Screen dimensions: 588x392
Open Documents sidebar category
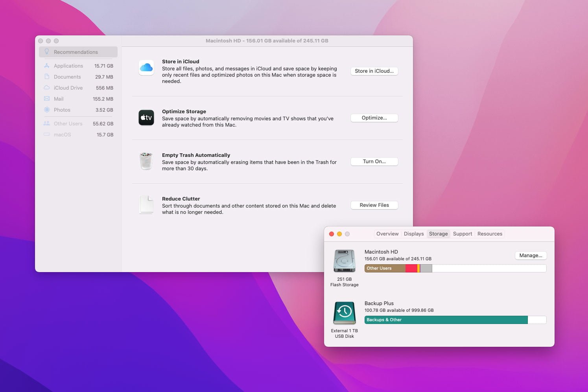click(67, 77)
